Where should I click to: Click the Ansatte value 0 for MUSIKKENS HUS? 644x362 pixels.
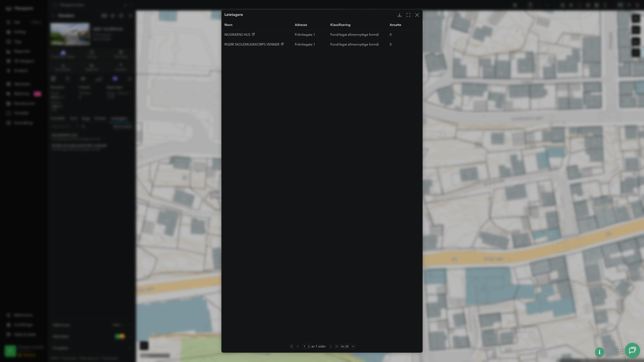(x=391, y=35)
